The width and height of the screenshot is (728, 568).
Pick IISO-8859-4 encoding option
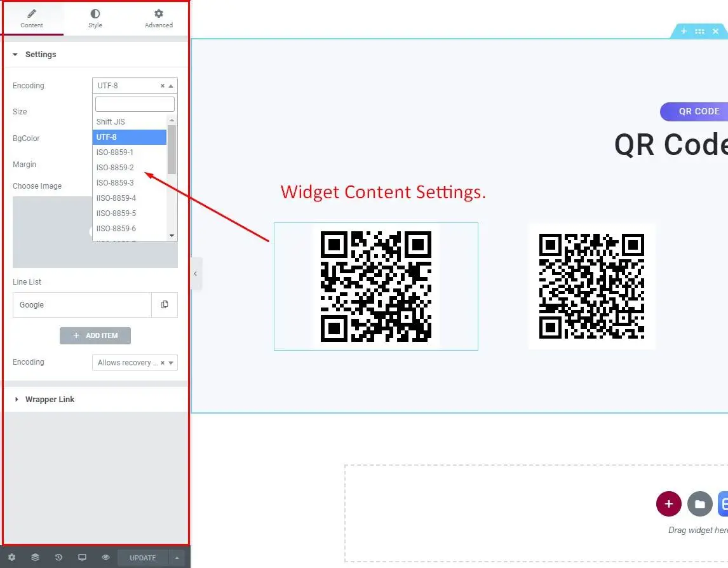pos(130,198)
